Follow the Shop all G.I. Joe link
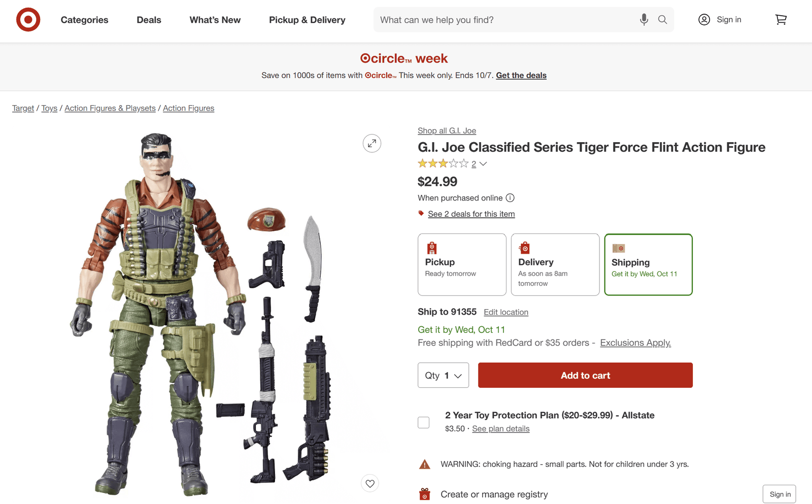 [x=447, y=130]
